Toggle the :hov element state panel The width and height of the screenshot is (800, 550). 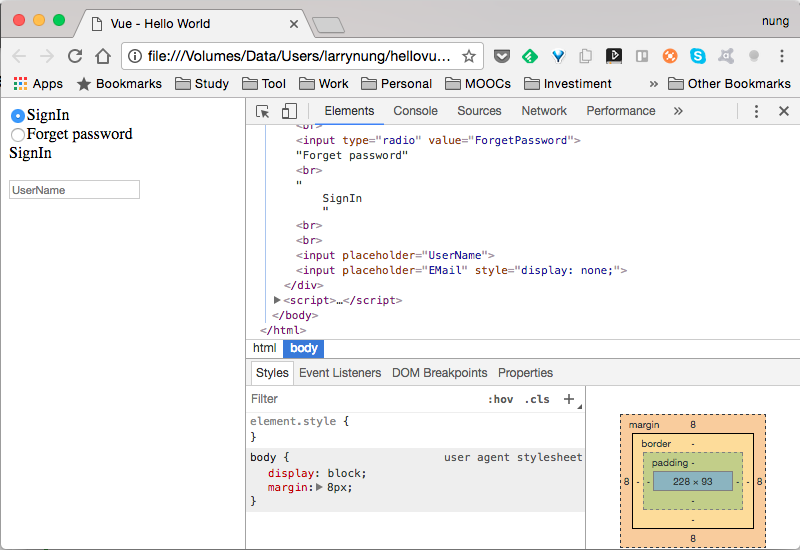(x=501, y=399)
